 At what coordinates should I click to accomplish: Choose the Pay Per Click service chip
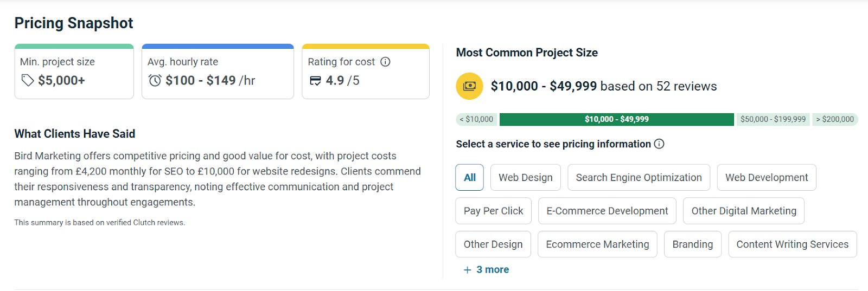[x=493, y=211]
